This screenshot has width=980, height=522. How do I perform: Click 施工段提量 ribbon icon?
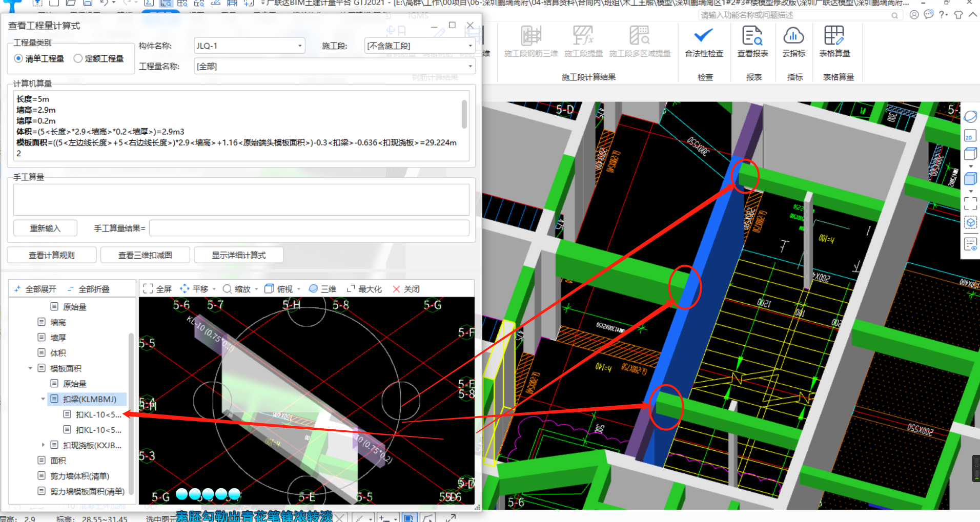coord(583,42)
